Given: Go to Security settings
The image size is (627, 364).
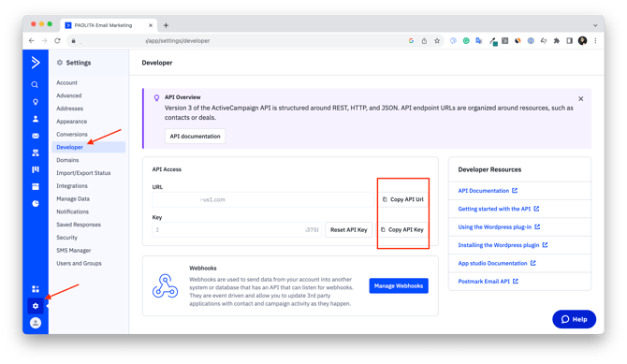Looking at the screenshot, I should click(x=66, y=238).
